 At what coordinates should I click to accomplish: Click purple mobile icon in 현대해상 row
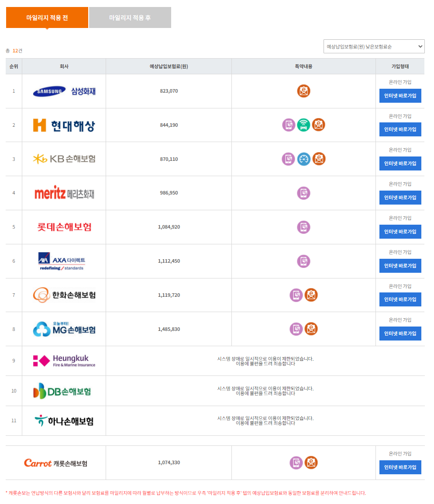click(289, 125)
